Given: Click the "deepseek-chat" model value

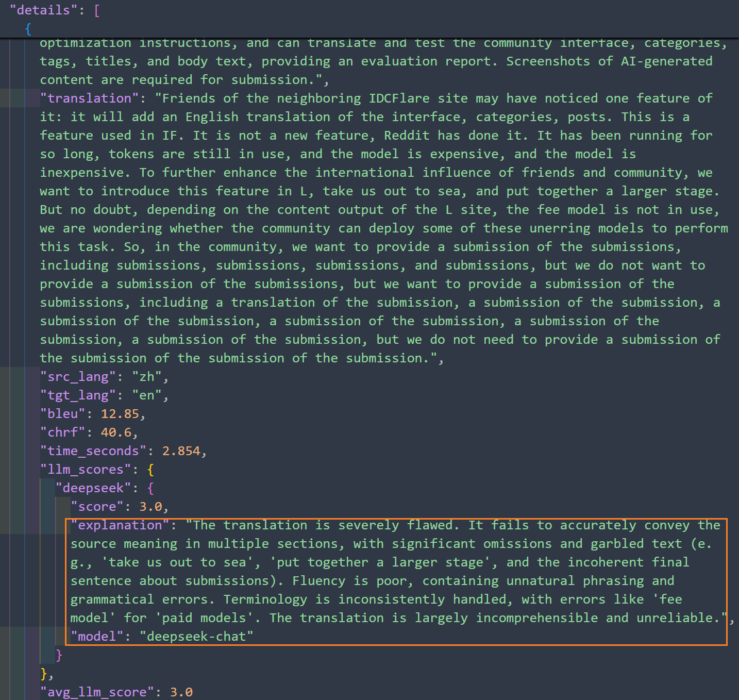Looking at the screenshot, I should [x=196, y=637].
